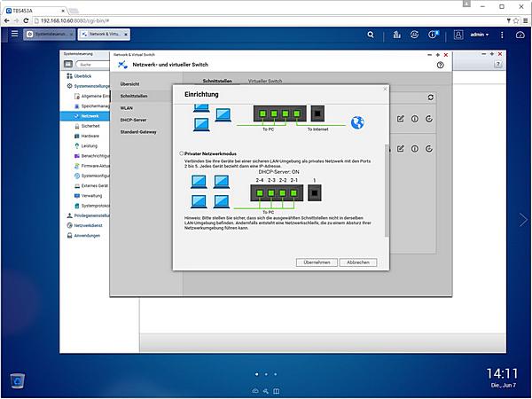Click the Übernehmen button
532x399 pixels.
click(x=317, y=262)
